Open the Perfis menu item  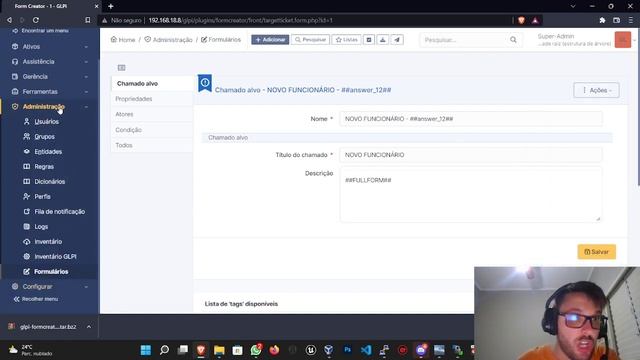coord(42,196)
